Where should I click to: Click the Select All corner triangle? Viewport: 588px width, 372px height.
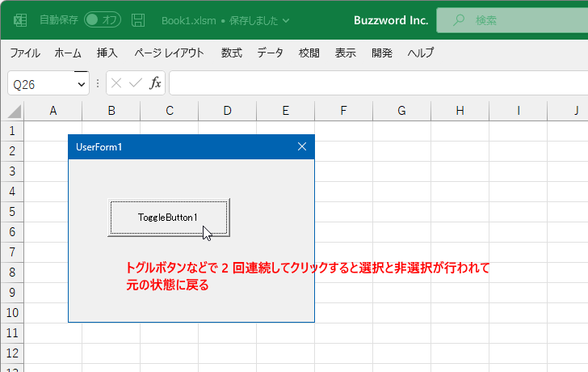pyautogui.click(x=15, y=111)
